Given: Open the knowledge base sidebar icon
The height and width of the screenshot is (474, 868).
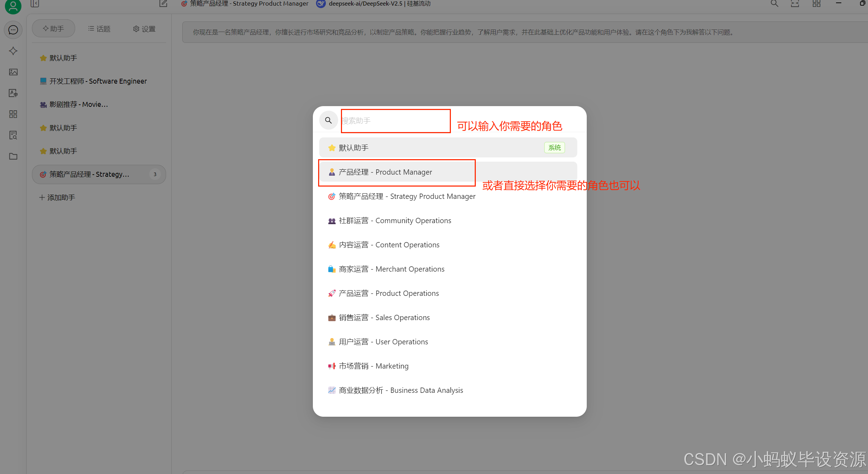Looking at the screenshot, I should click(x=13, y=135).
